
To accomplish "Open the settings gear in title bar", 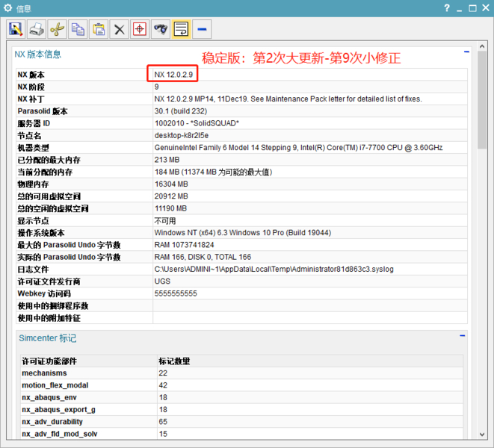I will [x=7, y=8].
